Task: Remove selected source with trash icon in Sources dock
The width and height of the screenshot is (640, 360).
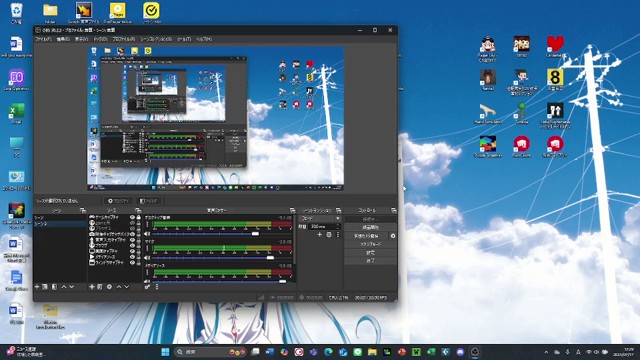Action: point(100,287)
